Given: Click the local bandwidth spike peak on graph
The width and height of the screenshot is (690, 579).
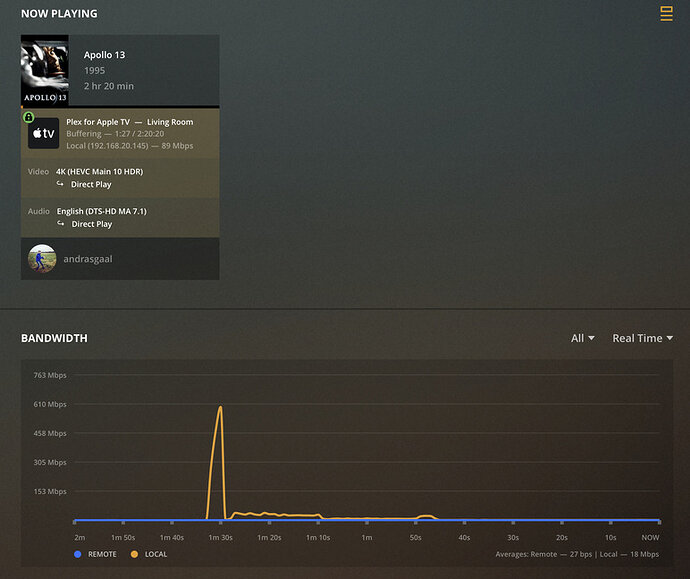Looking at the screenshot, I should tap(220, 407).
